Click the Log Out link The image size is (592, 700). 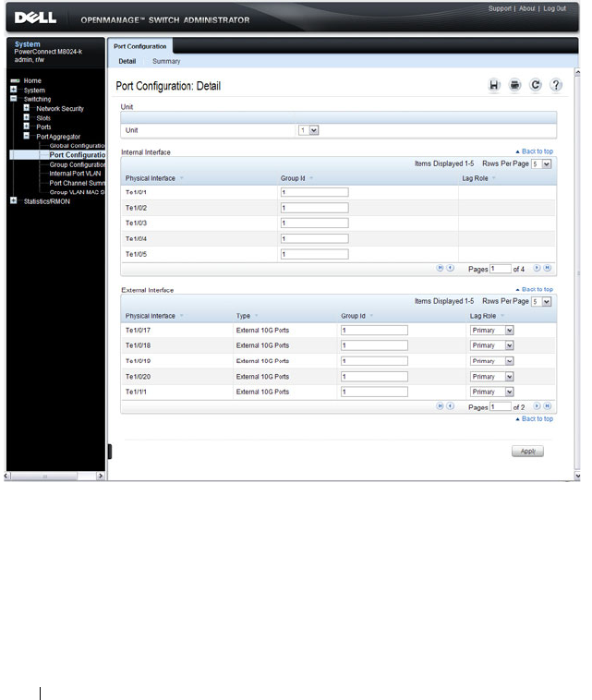pyautogui.click(x=554, y=8)
